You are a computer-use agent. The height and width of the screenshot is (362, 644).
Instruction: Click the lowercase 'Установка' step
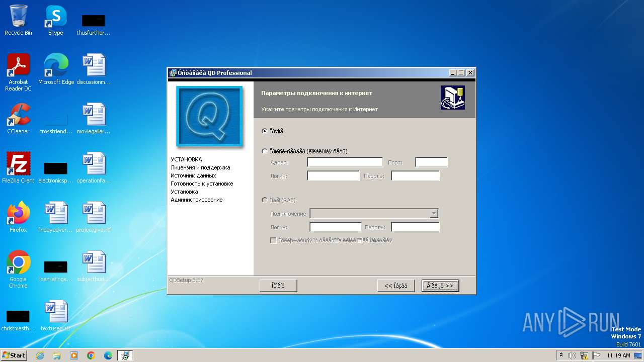pyautogui.click(x=184, y=192)
